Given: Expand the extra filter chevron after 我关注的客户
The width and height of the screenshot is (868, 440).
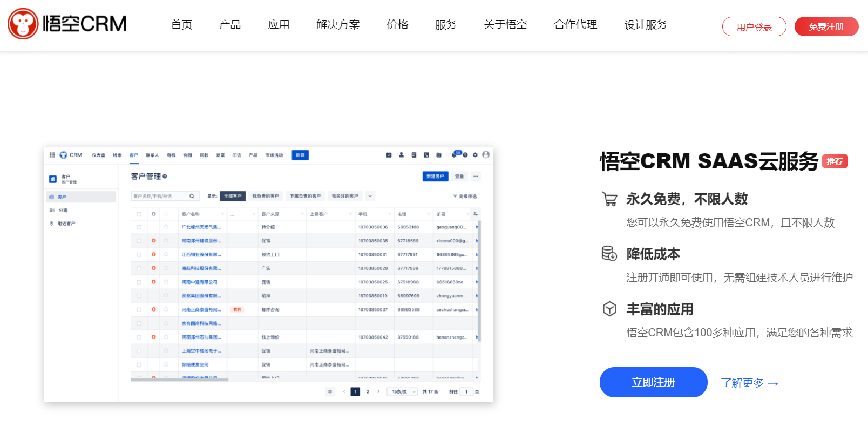Looking at the screenshot, I should point(370,196).
